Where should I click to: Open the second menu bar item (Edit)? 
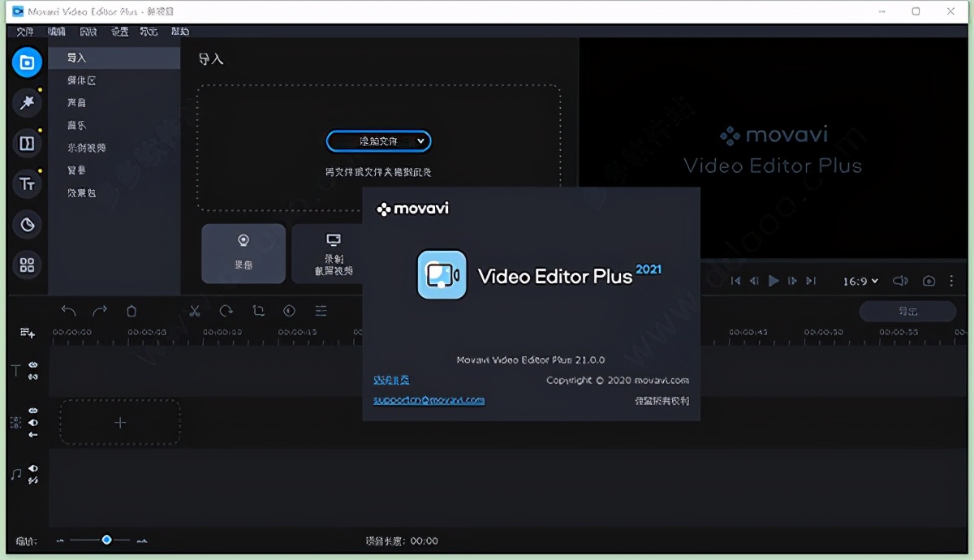pos(56,32)
